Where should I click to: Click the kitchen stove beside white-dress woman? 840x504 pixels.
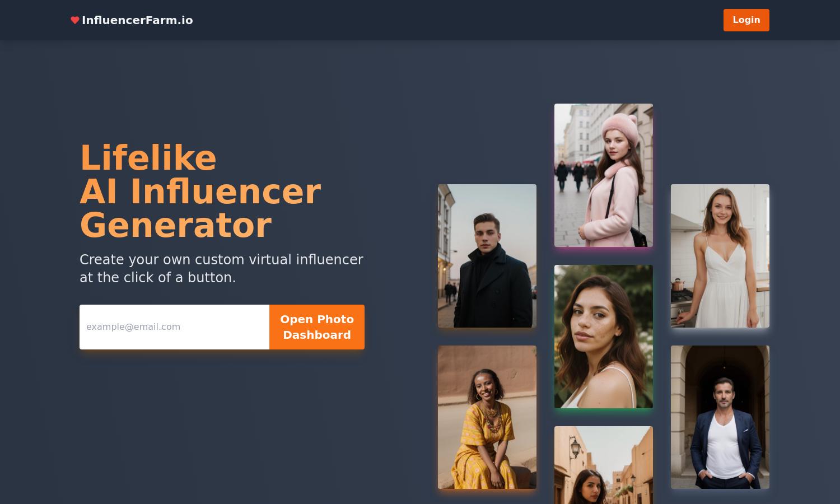click(682, 302)
